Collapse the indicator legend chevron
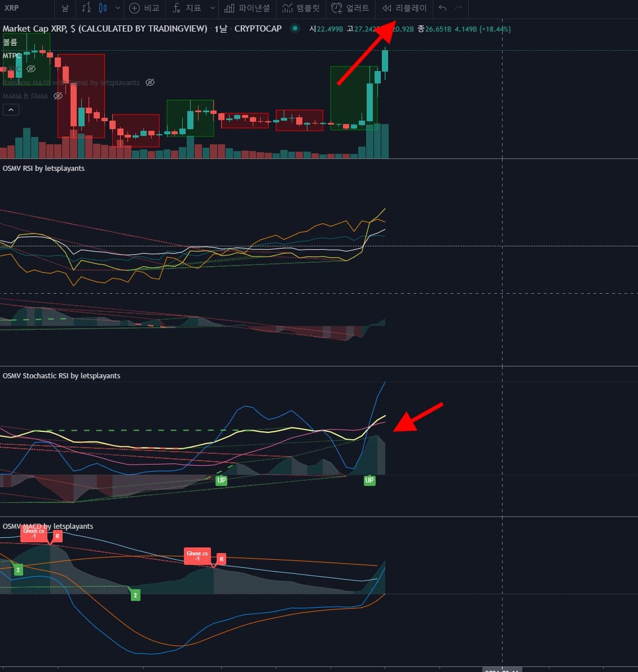Viewport: 638px width, 672px height. point(11,110)
